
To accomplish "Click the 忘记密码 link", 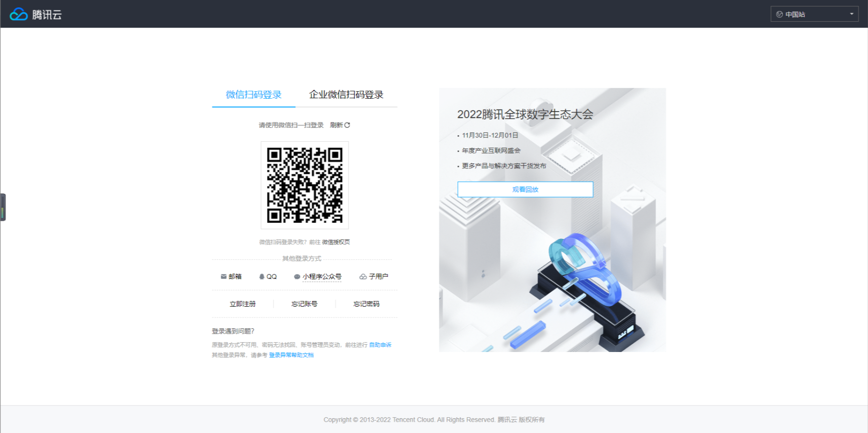I will point(366,304).
